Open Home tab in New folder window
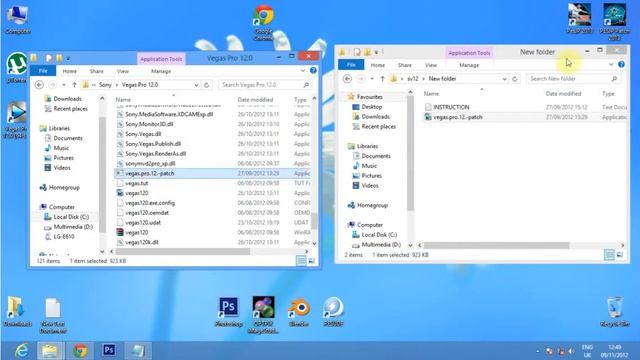The width and height of the screenshot is (640, 360). (x=378, y=65)
